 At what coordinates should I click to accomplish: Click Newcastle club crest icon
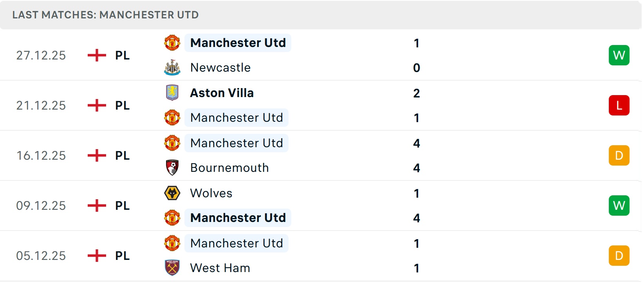point(172,68)
